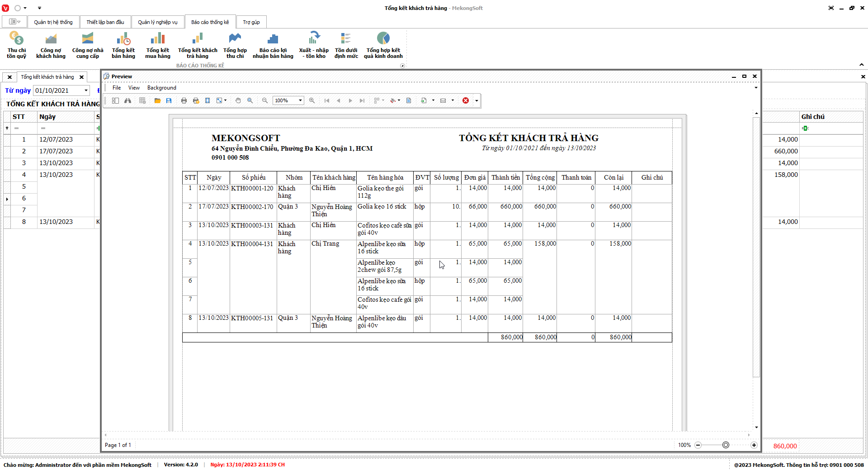Image resolution: width=868 pixels, height=470 pixels.
Task: Close the Tổng kết khách trả hàng tab
Action: click(x=82, y=77)
